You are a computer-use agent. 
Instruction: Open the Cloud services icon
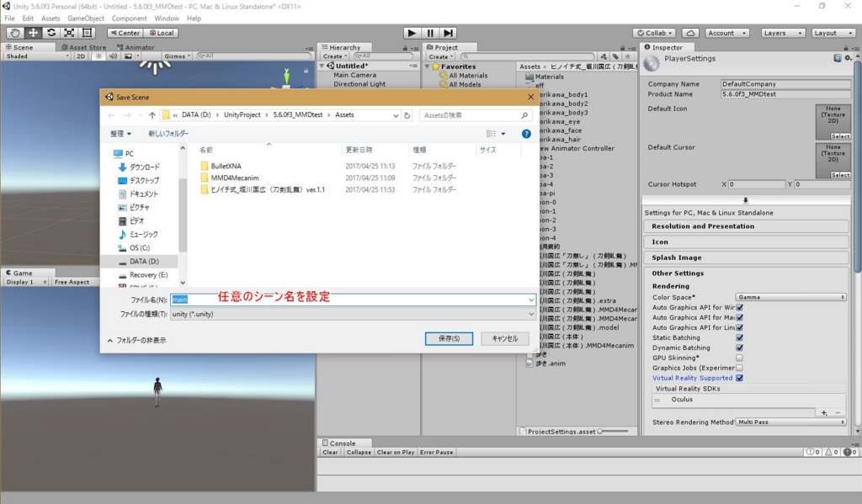(x=690, y=33)
